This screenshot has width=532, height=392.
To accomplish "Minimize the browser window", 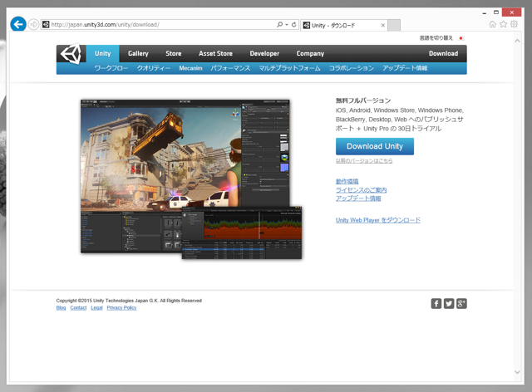I will point(484,12).
